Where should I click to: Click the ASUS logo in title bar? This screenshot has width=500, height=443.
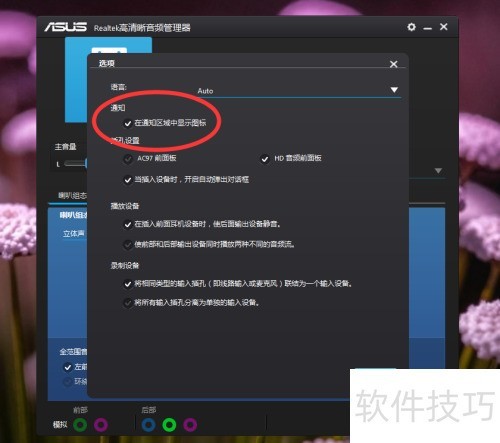click(66, 27)
